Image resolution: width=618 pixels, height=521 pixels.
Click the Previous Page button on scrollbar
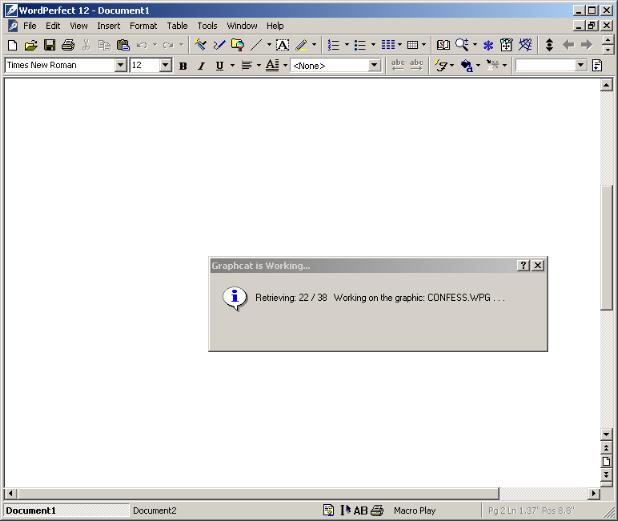coord(606,448)
